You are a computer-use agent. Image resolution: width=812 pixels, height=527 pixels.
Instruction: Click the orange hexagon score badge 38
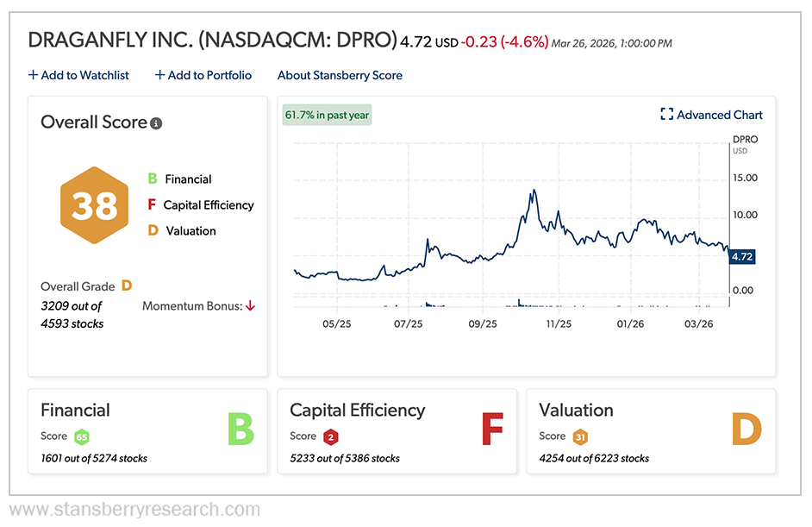pyautogui.click(x=94, y=205)
